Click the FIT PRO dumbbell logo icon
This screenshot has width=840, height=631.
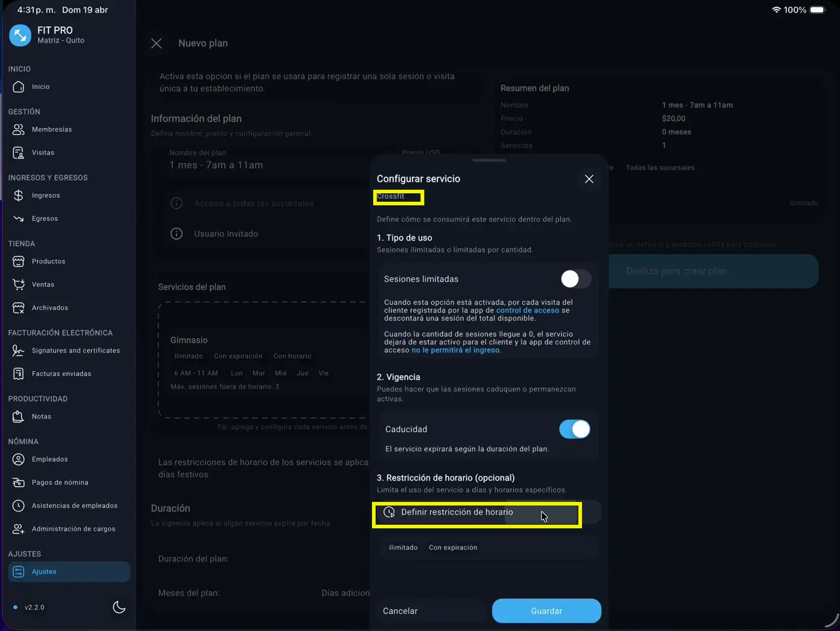20,35
